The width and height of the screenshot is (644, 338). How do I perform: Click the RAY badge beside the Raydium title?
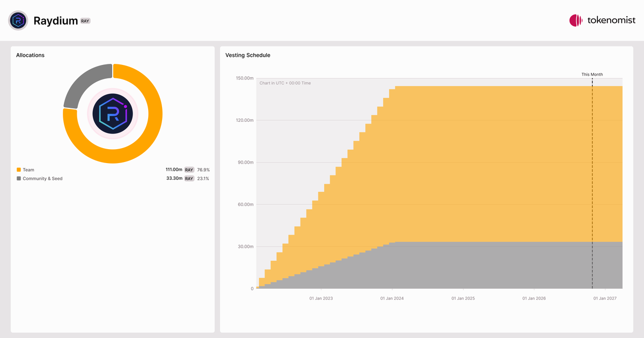pyautogui.click(x=85, y=21)
